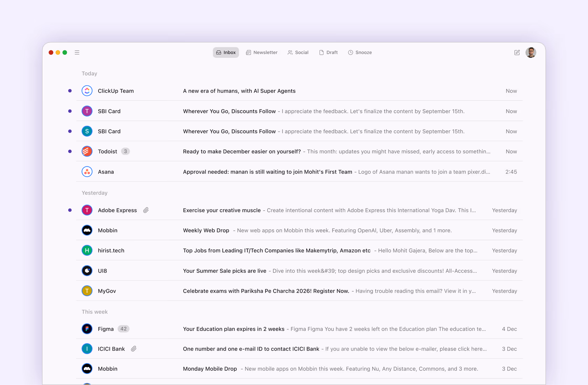This screenshot has width=588, height=385.
Task: Open 'Weekly Web Drop' email subject
Action: 206,230
